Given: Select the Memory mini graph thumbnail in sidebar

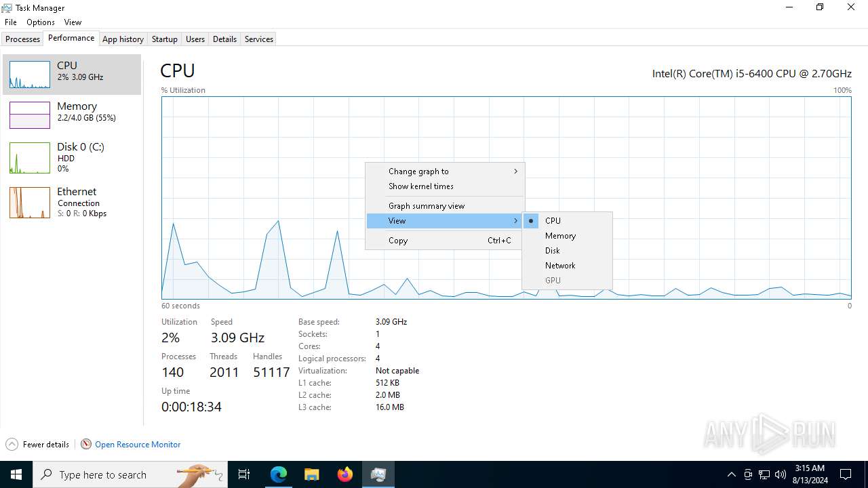Looking at the screenshot, I should click(30, 115).
